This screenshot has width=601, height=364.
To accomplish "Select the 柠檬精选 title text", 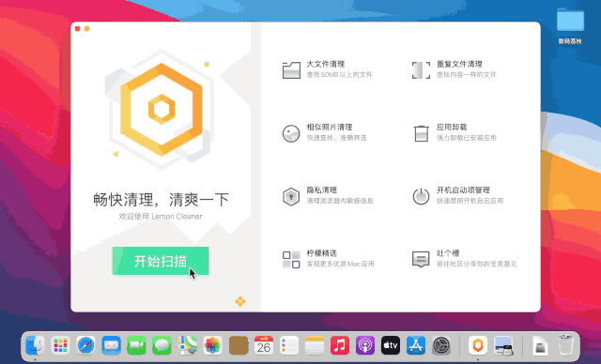I will (321, 253).
